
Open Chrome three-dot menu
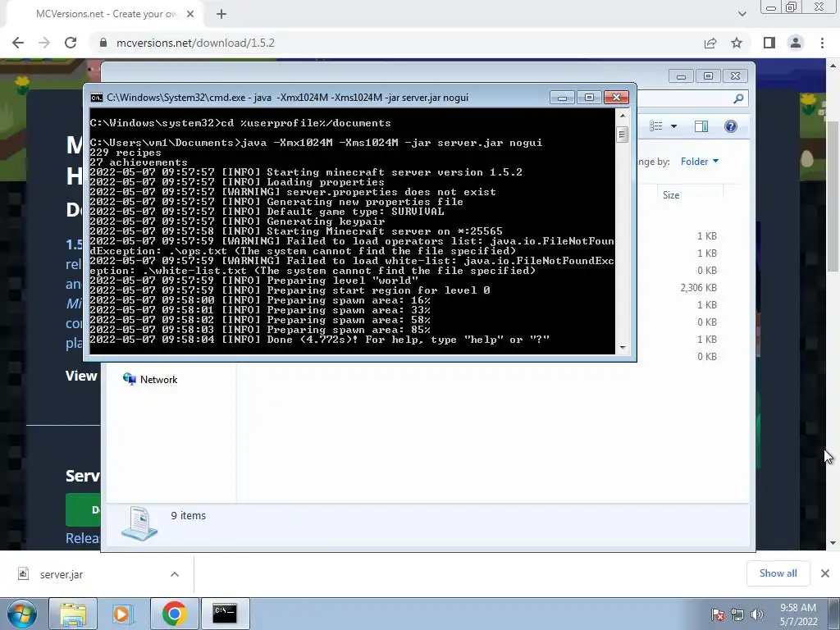click(x=822, y=43)
